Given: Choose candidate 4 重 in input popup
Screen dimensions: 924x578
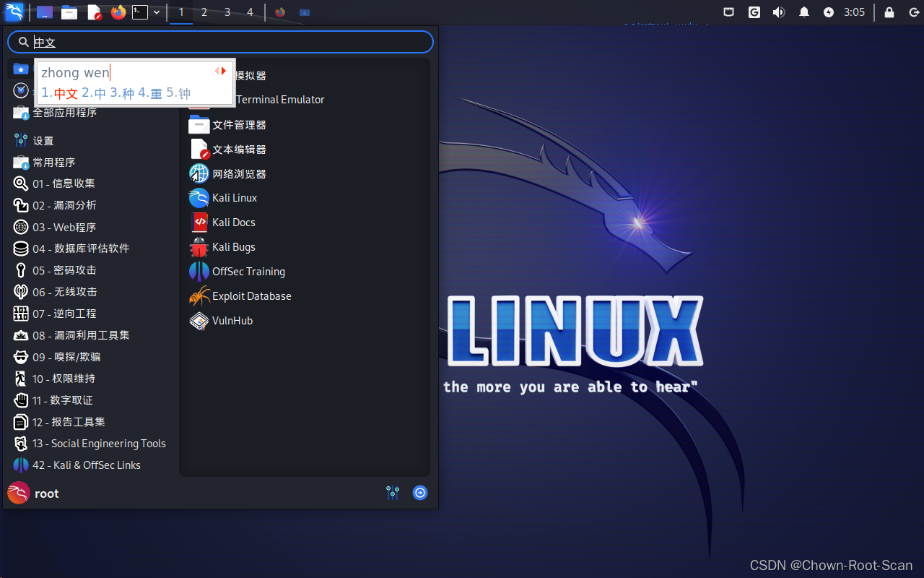Looking at the screenshot, I should (x=150, y=93).
